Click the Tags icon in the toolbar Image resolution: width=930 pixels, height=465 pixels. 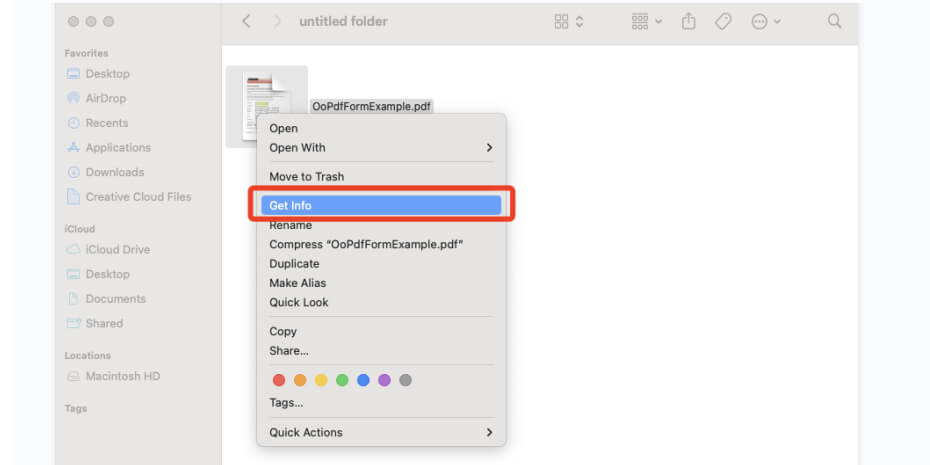coord(723,22)
